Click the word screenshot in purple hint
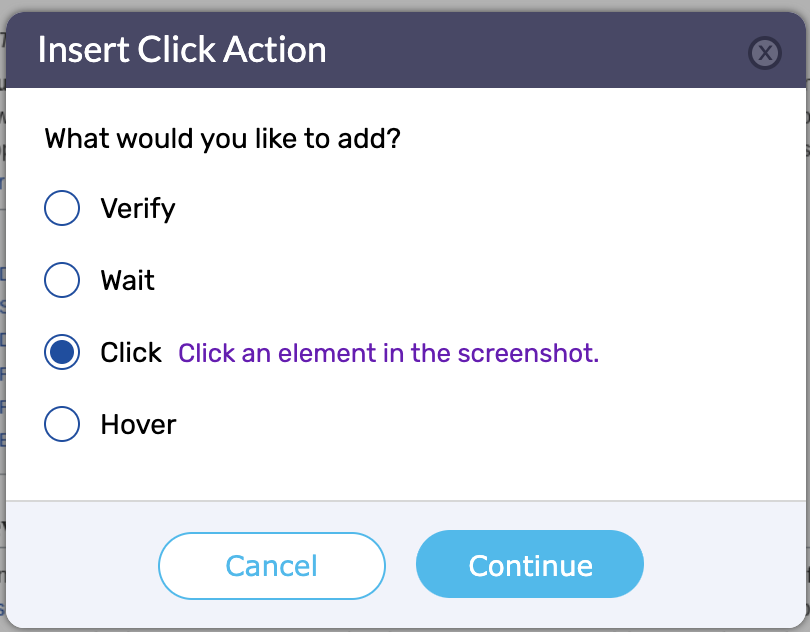810x632 pixels. [528, 353]
